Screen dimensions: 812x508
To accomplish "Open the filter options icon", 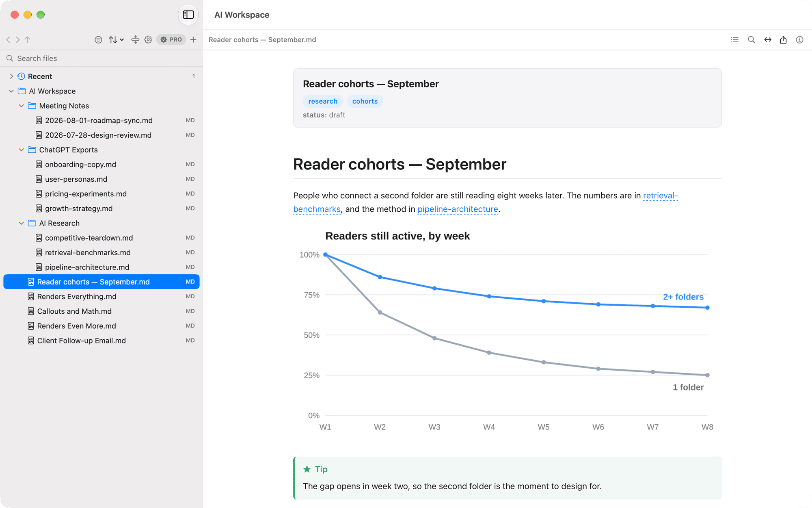I will click(x=98, y=40).
